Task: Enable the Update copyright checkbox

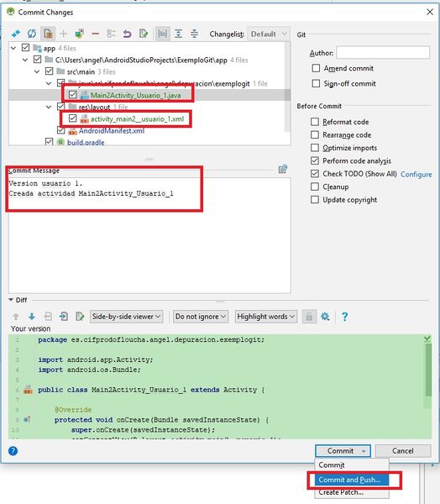Action: click(x=315, y=200)
